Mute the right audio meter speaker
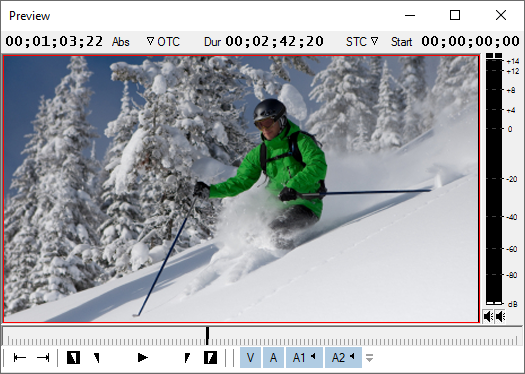 tap(500, 316)
